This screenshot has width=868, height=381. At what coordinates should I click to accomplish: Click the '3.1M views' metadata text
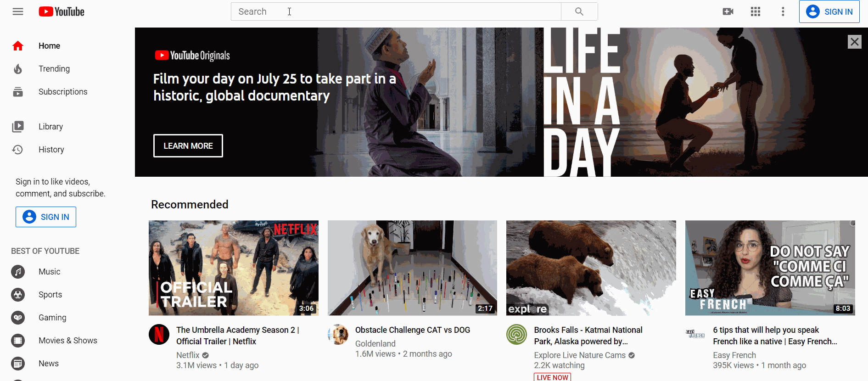pyautogui.click(x=196, y=365)
